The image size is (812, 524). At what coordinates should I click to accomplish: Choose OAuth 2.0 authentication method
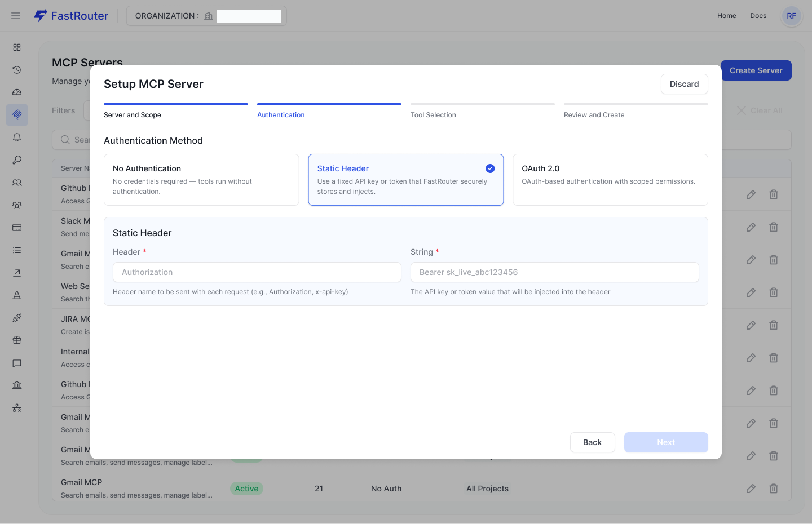pos(610,180)
